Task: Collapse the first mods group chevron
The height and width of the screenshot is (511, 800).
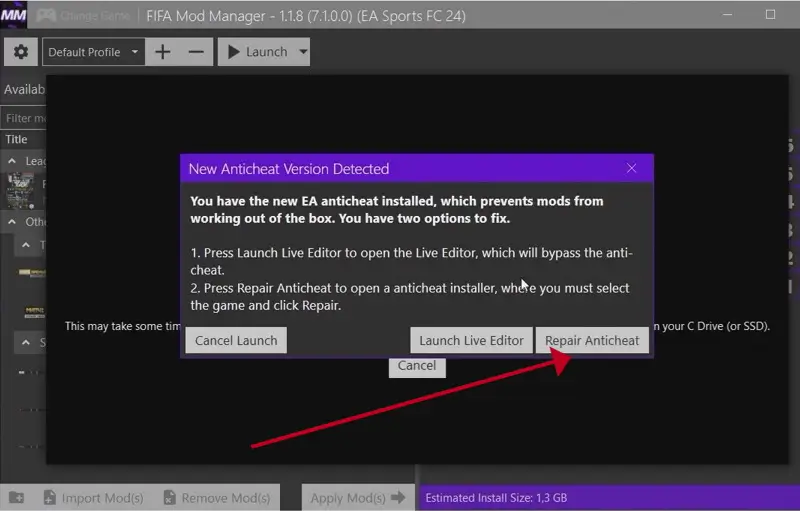Action: tap(12, 161)
